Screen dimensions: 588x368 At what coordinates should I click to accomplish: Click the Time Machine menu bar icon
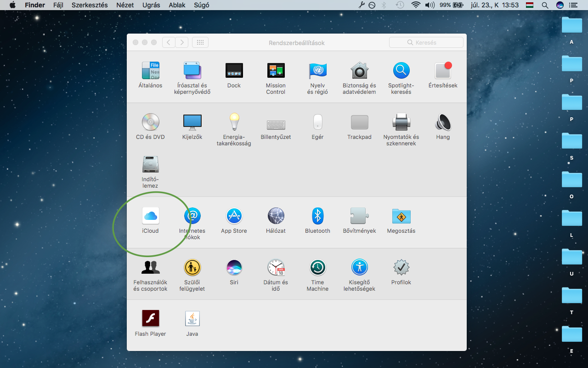pyautogui.click(x=400, y=5)
